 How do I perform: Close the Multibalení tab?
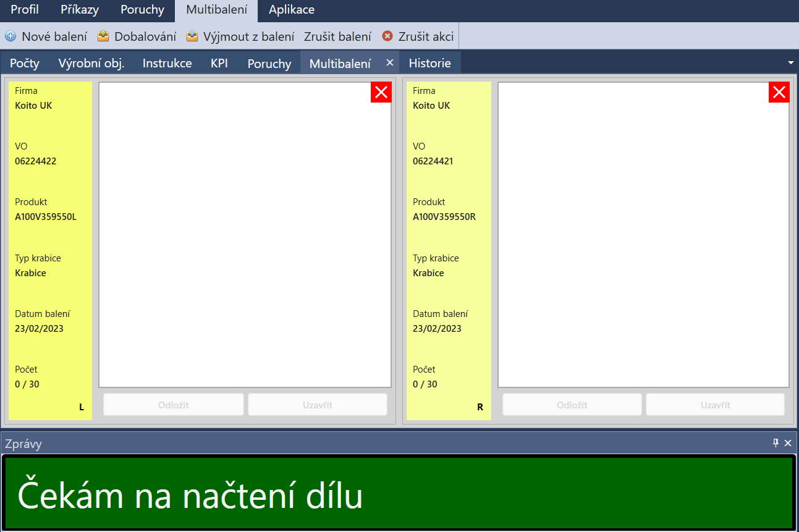pyautogui.click(x=390, y=62)
